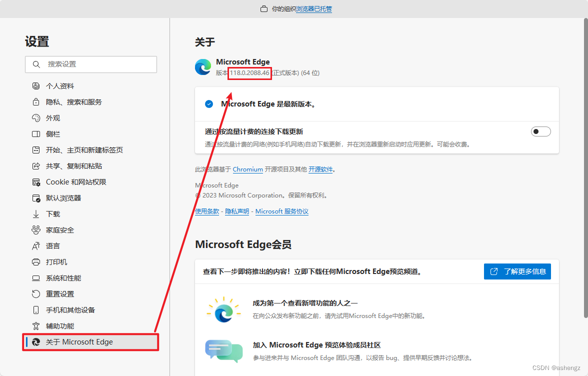588x376 pixels.
Task: Click the Edge logo icon in About Microsoft Edge row
Action: 36,342
